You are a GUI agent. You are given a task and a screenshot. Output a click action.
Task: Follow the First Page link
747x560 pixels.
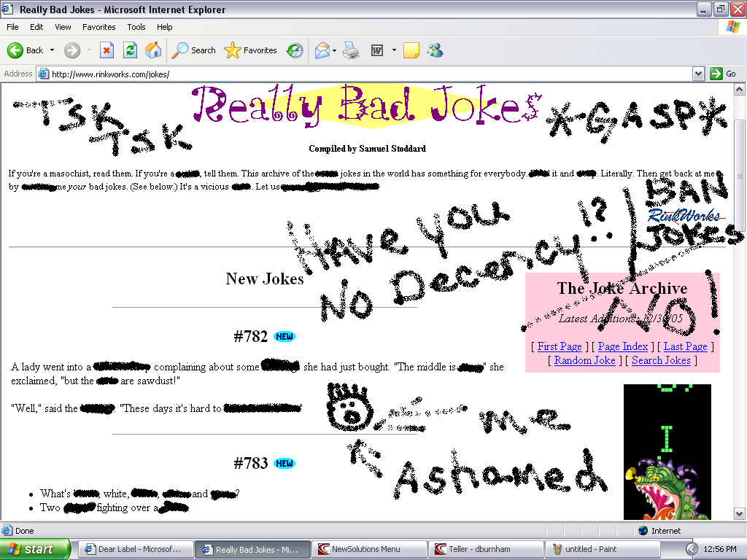tap(560, 346)
